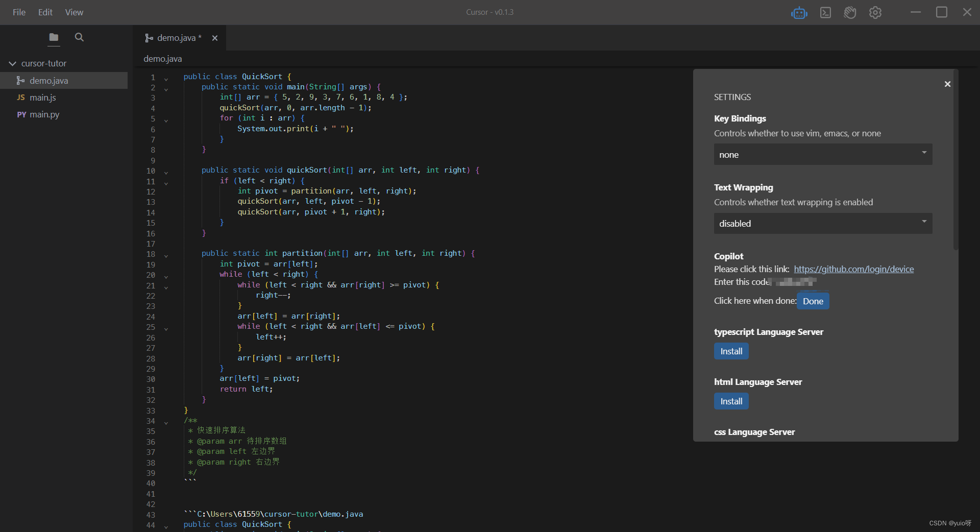980x532 pixels.
Task: Click the 'return left;' code line
Action: (x=246, y=389)
